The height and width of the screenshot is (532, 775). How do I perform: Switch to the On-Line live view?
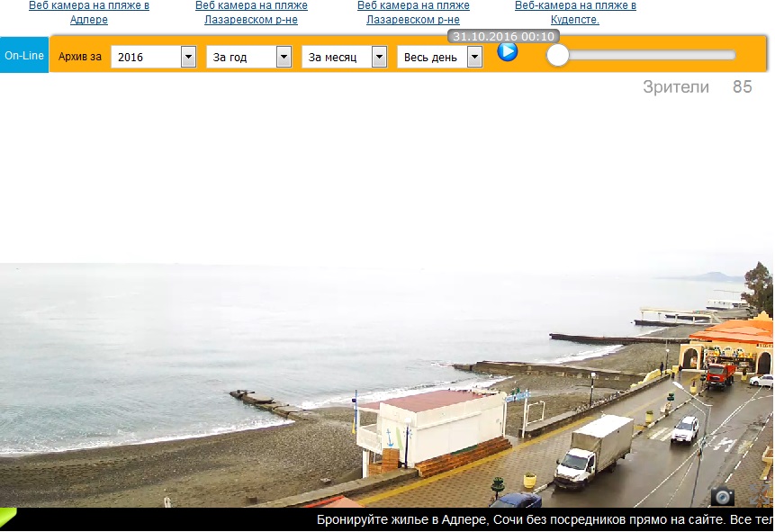point(24,56)
